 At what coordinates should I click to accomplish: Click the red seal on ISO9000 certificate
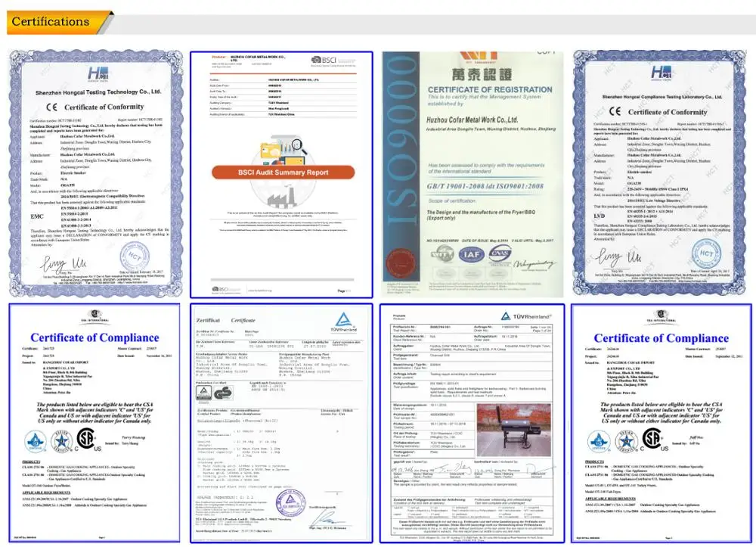(400, 264)
